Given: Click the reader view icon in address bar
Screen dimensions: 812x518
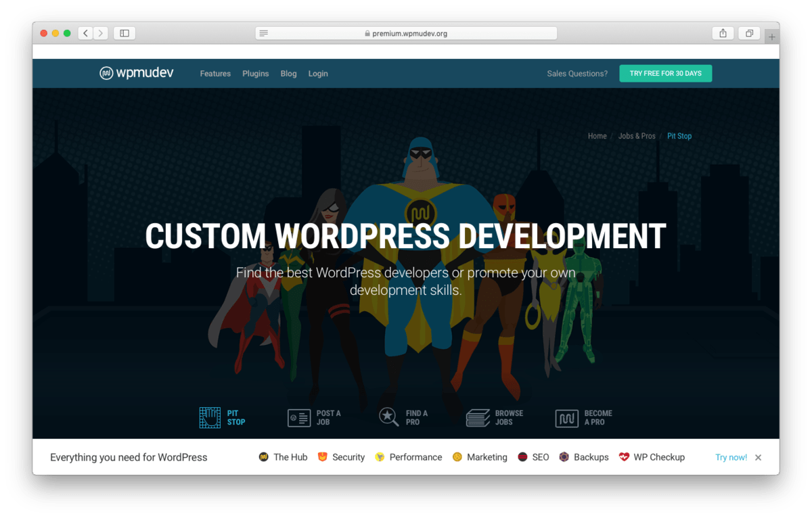Looking at the screenshot, I should 264,33.
